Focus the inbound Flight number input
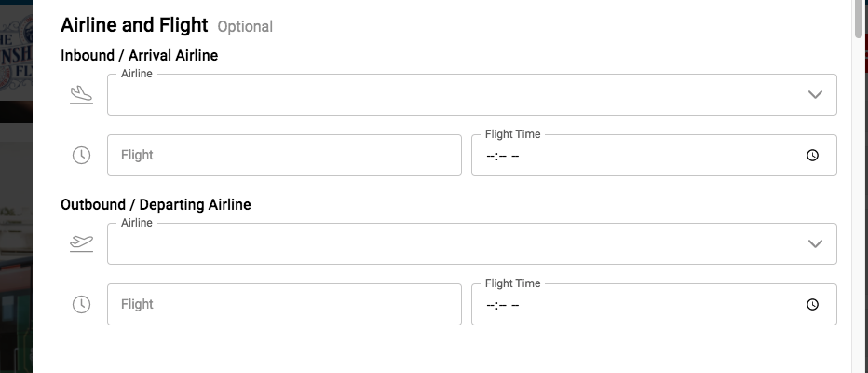This screenshot has height=373, width=868. coord(284,156)
